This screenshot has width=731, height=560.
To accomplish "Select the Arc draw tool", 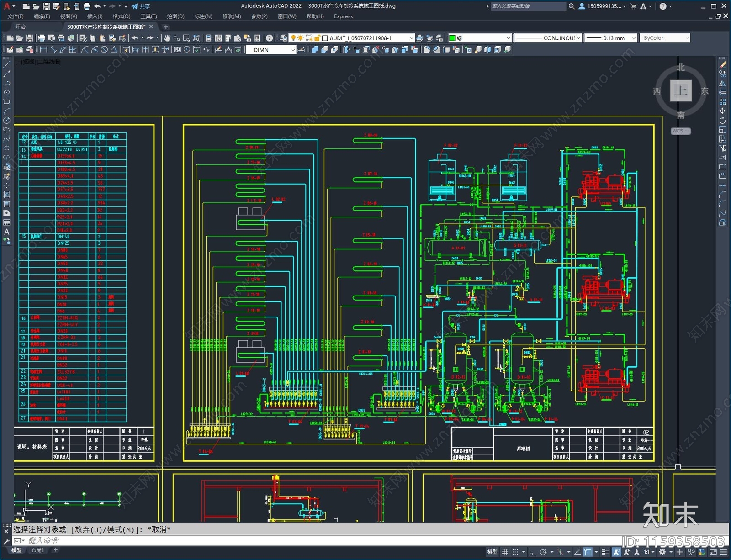I will pyautogui.click(x=6, y=111).
